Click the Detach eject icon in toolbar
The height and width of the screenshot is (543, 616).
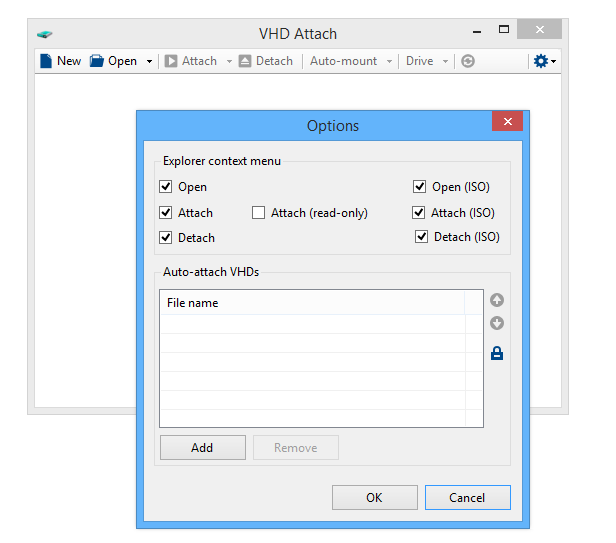click(x=245, y=61)
